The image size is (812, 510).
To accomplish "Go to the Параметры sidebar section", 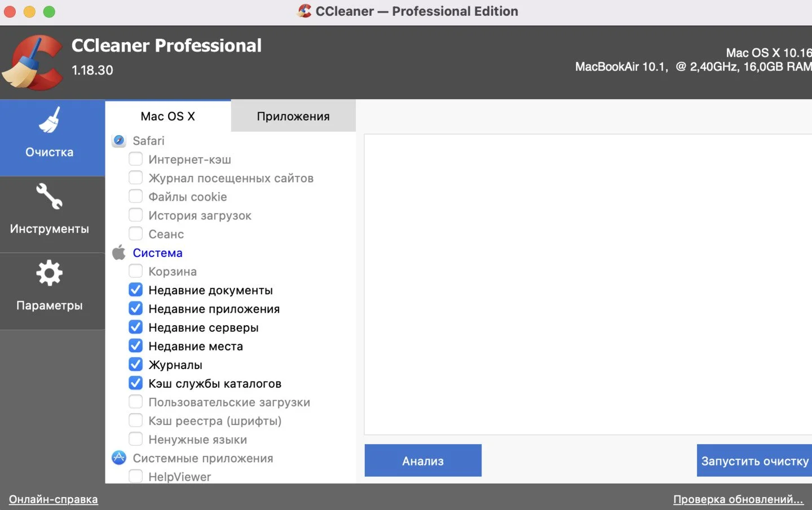I will tap(52, 291).
